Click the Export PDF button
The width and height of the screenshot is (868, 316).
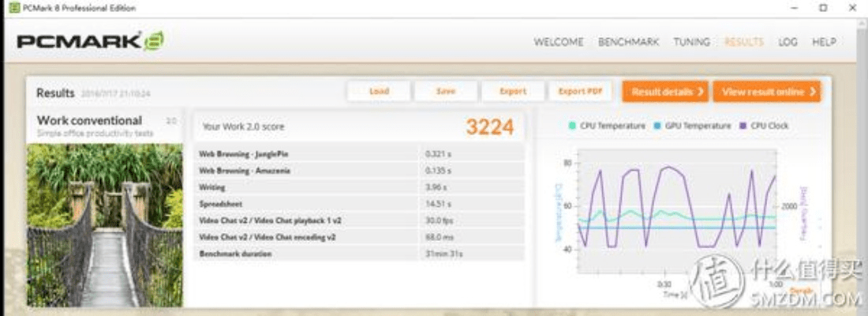580,92
